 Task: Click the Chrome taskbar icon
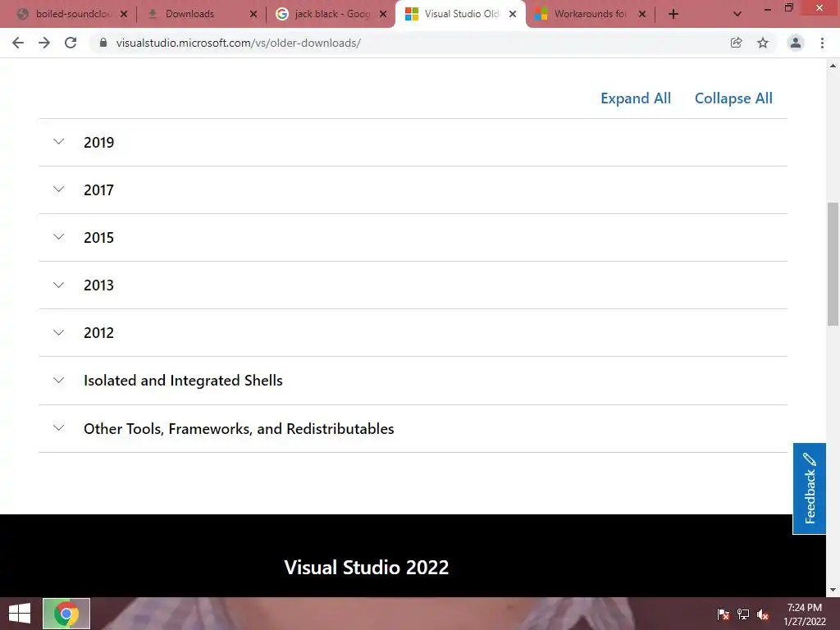[x=66, y=614]
